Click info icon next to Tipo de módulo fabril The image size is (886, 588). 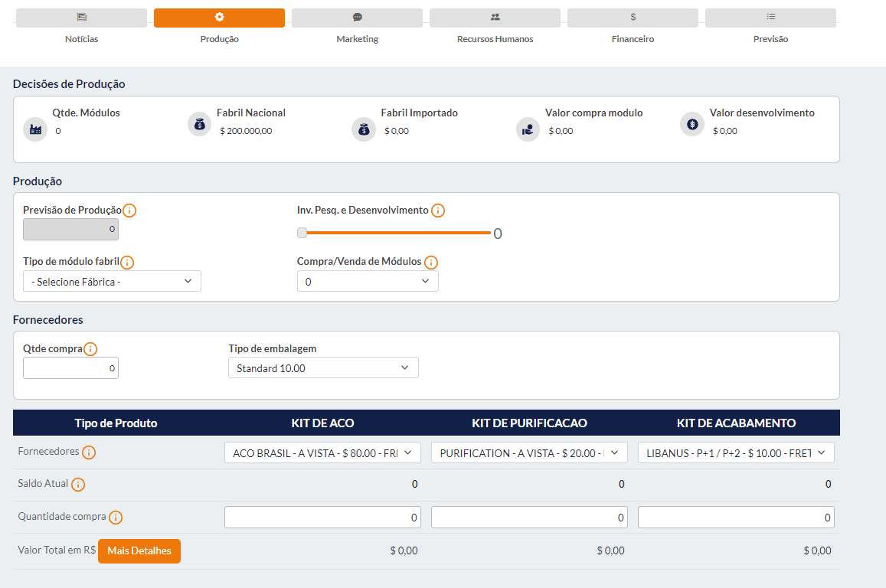128,263
